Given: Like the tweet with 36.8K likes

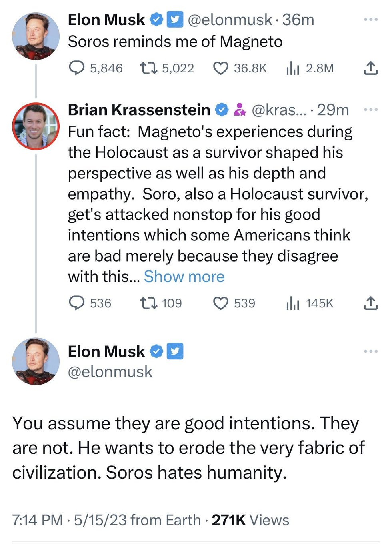Looking at the screenshot, I should click(220, 68).
